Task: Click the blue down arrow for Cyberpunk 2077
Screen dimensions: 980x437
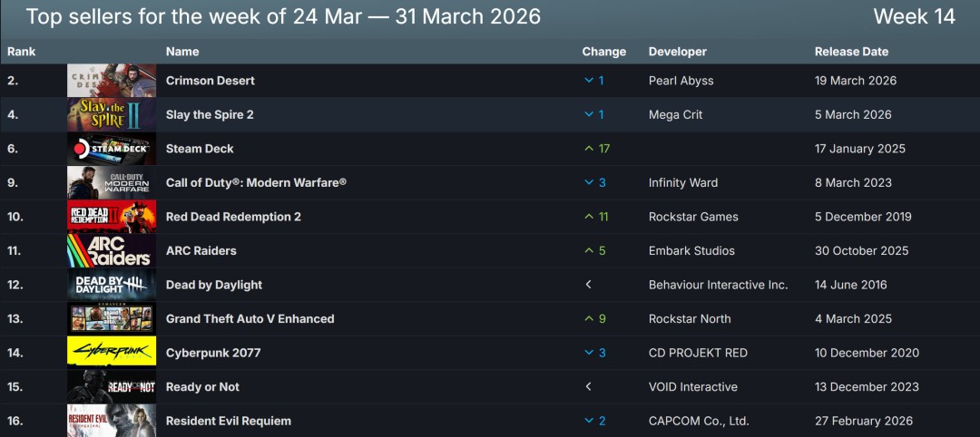Action: tap(589, 353)
